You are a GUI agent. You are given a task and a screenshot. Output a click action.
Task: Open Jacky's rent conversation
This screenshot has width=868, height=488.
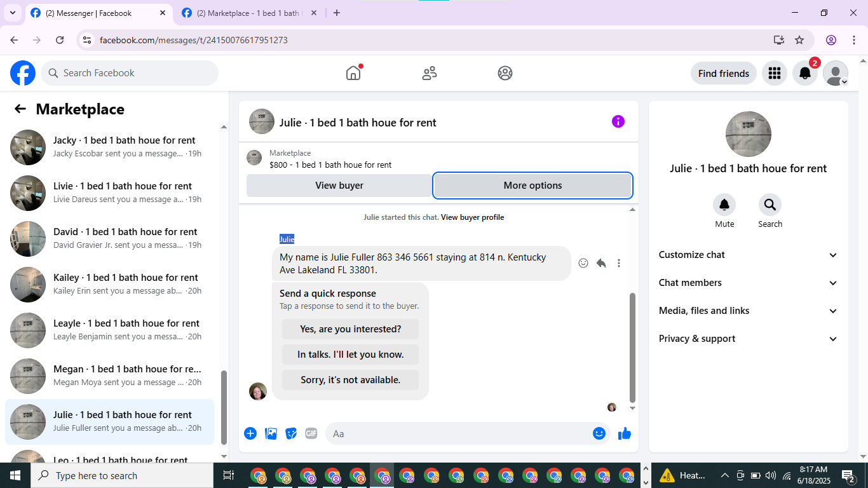(109, 147)
